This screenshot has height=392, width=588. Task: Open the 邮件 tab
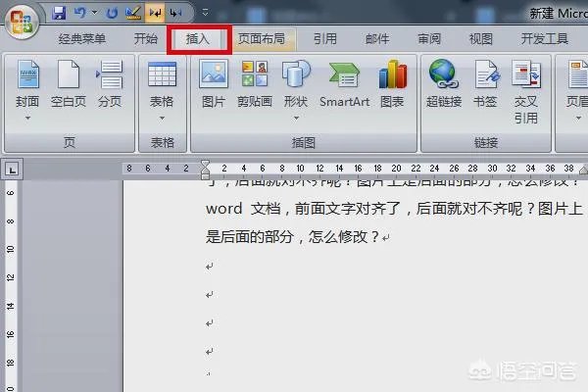coord(377,38)
